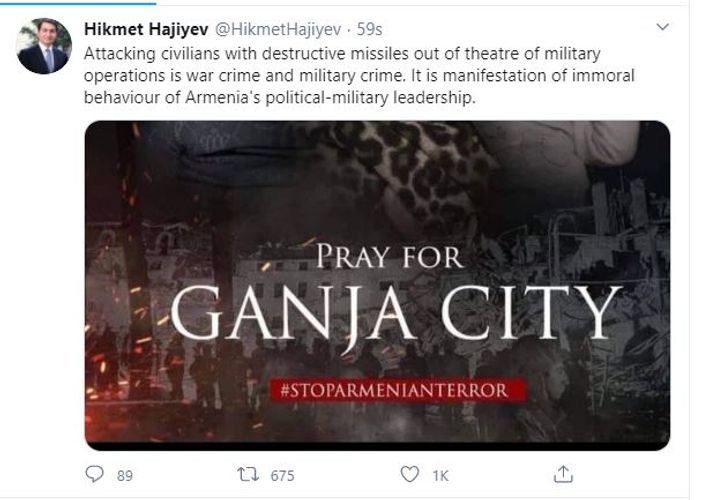Click the 1K likes count

click(x=440, y=475)
